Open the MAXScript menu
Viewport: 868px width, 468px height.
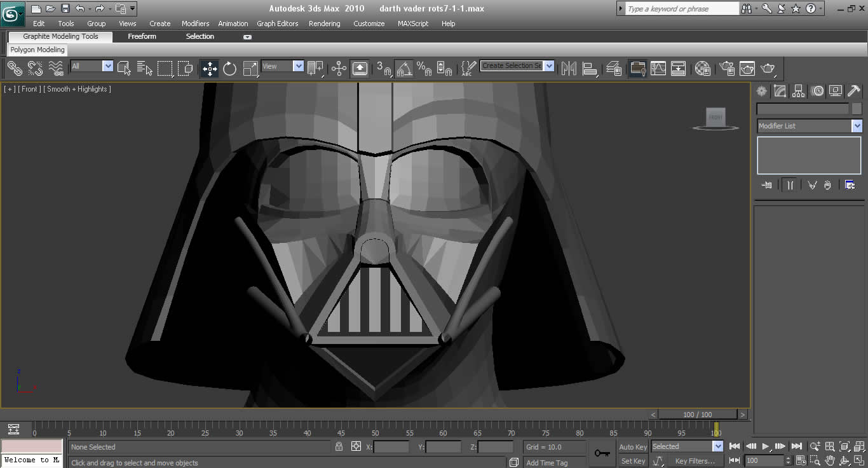tap(414, 24)
